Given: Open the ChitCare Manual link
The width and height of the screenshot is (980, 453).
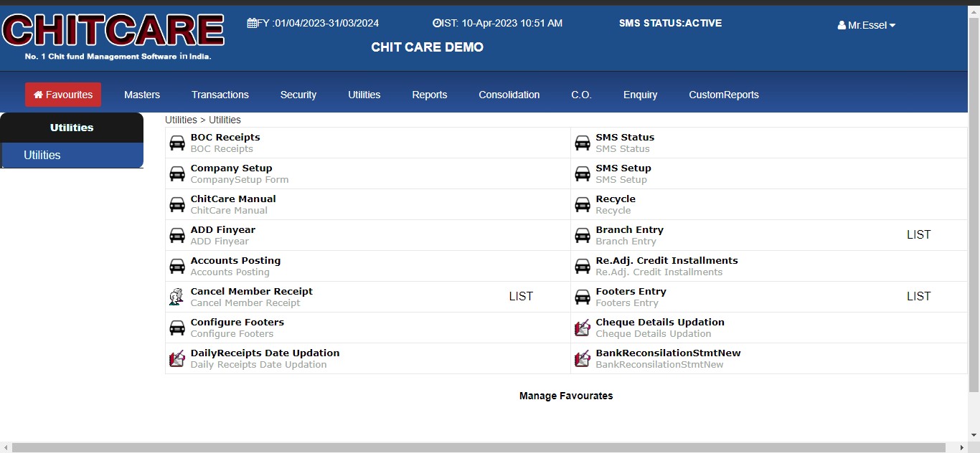Looking at the screenshot, I should (233, 199).
